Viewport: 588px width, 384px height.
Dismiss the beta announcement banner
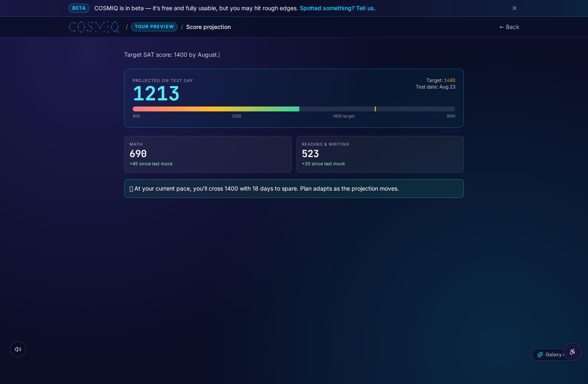(514, 8)
